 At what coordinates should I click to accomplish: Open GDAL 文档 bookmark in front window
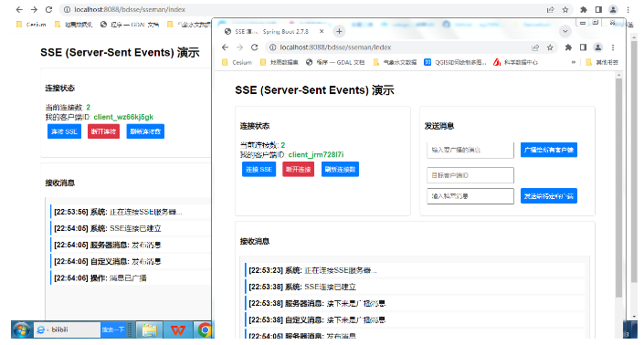[335, 62]
